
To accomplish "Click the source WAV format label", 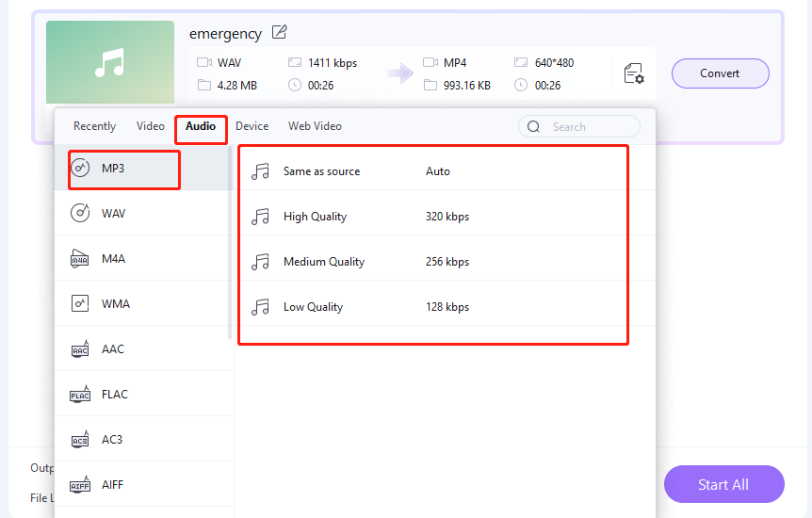I will pos(230,63).
